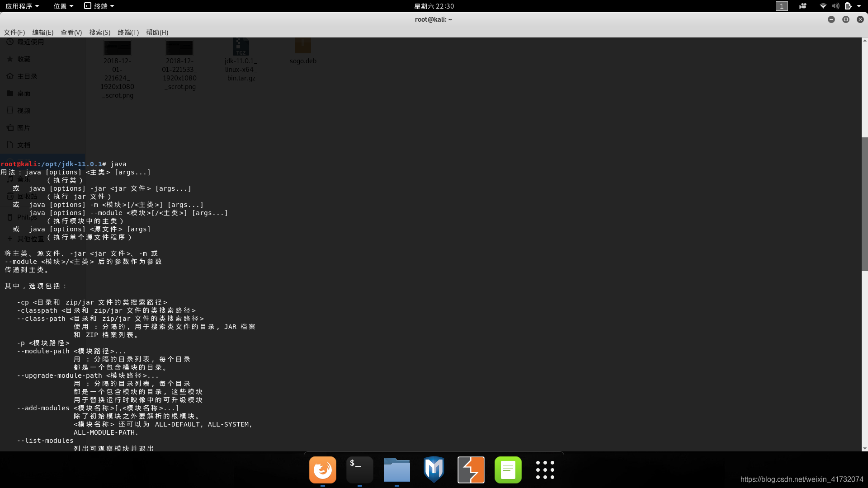Open Burp Suite dock icon

[471, 470]
